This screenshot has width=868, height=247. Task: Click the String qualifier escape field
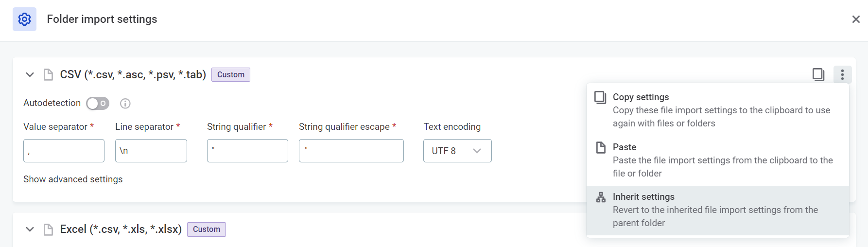tap(351, 151)
